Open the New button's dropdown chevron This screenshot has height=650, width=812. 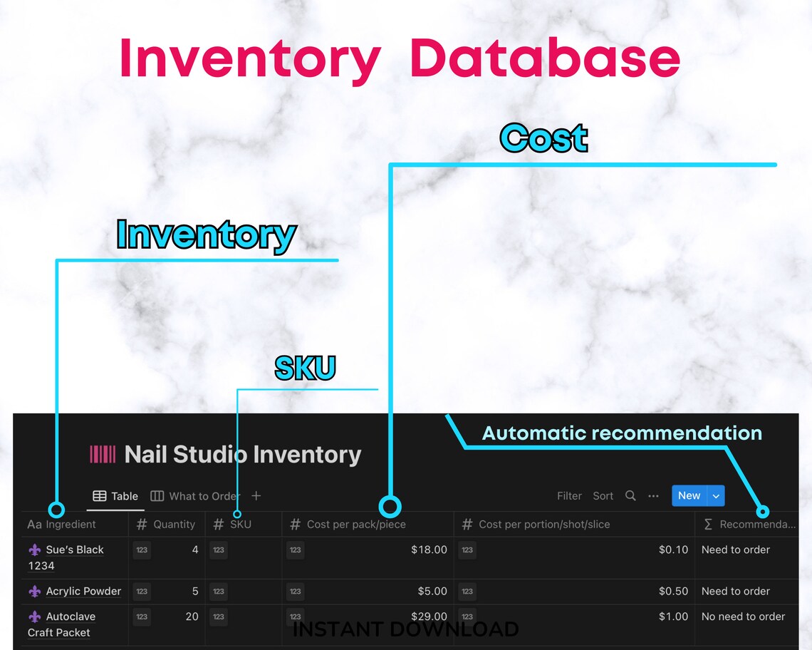pyautogui.click(x=715, y=495)
